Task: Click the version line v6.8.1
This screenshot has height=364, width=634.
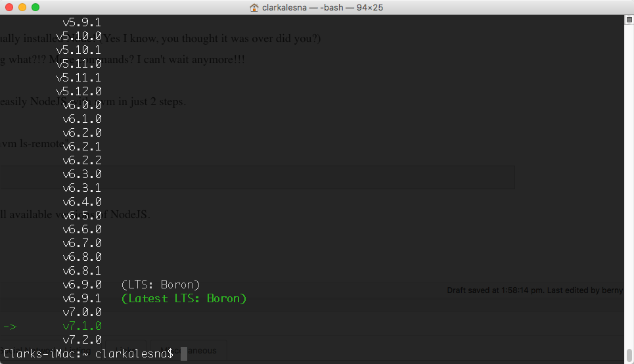Action: point(81,271)
